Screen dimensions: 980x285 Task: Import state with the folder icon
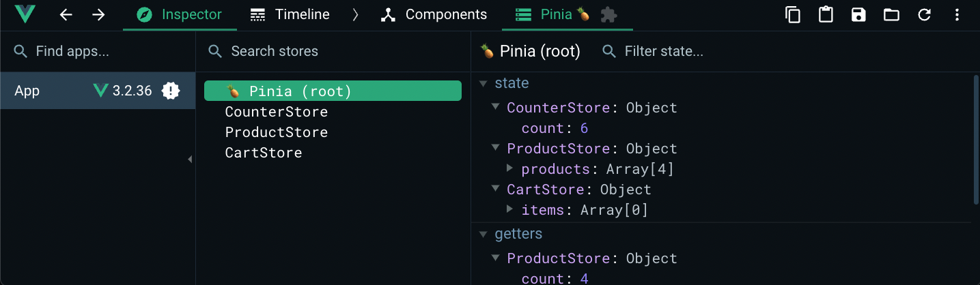891,14
